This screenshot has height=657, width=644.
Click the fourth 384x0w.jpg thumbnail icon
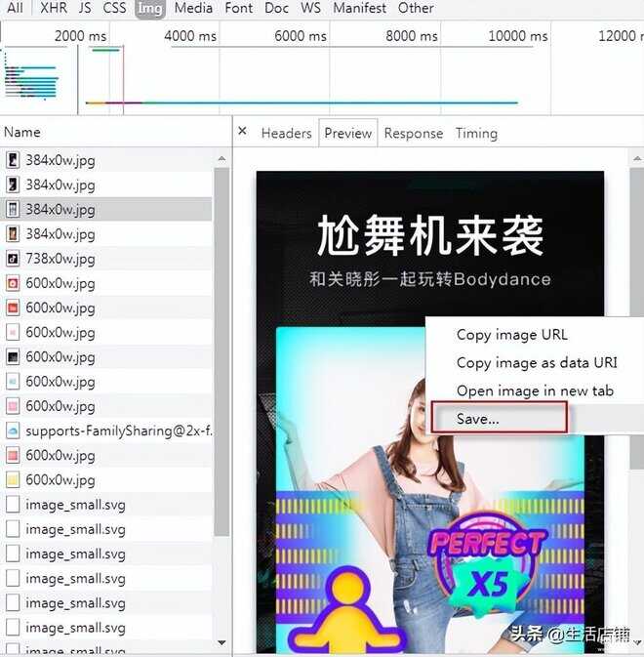(x=13, y=234)
